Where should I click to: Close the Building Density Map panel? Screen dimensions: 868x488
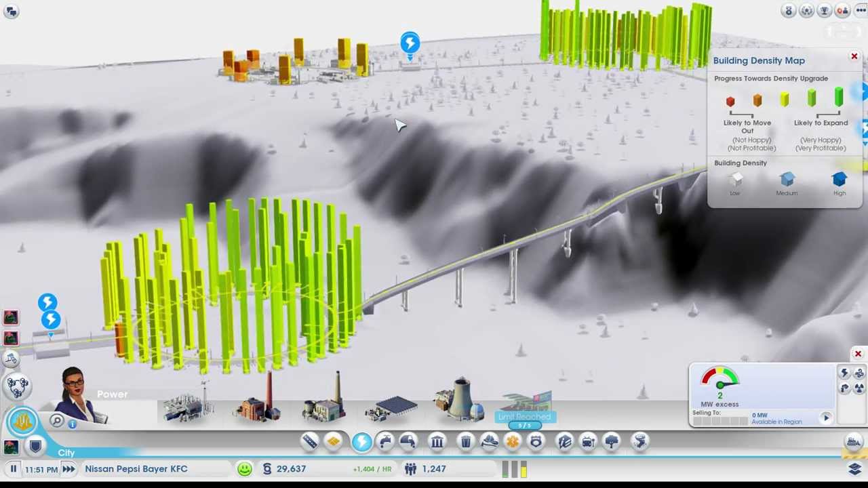pyautogui.click(x=854, y=57)
